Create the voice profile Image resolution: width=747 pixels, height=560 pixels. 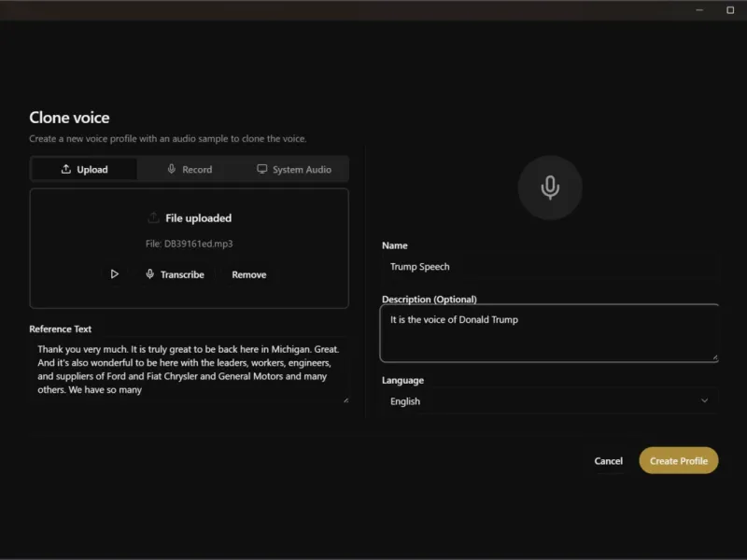(x=679, y=460)
